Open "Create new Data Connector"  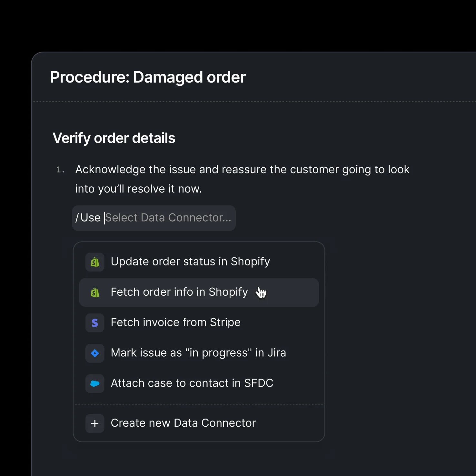pyautogui.click(x=183, y=423)
